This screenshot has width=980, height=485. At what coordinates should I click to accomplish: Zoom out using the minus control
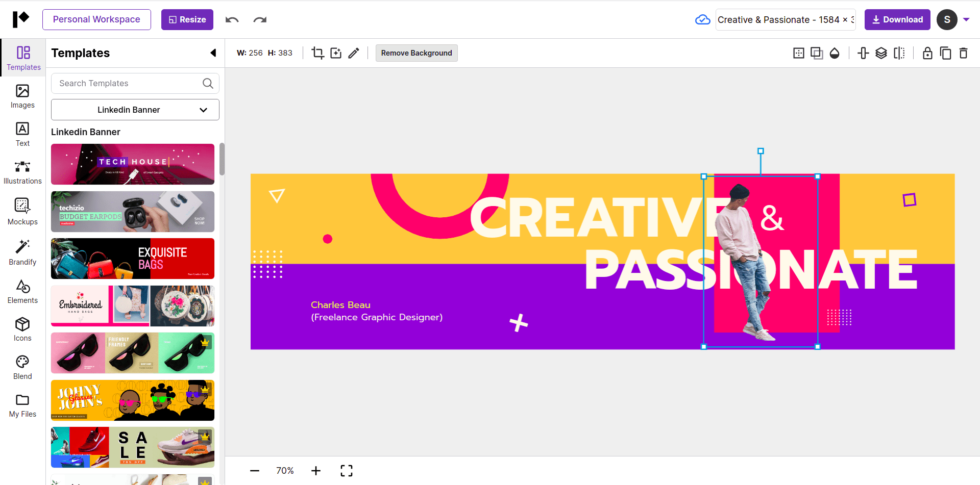[x=254, y=470]
